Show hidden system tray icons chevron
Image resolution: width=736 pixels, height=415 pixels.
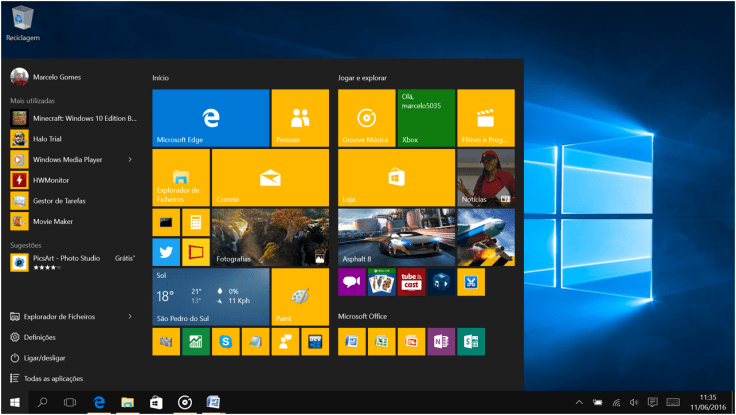[581, 402]
